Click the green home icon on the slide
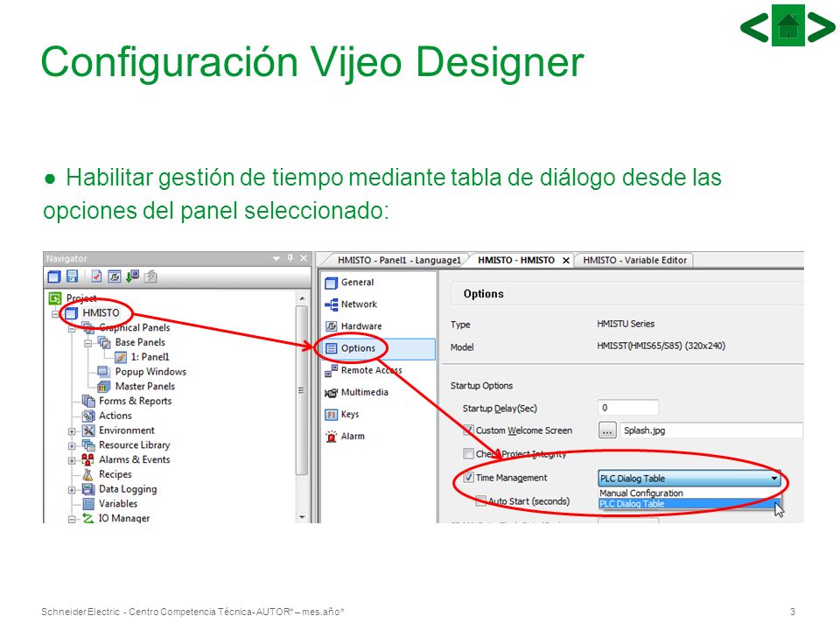The image size is (840, 630). point(788,25)
